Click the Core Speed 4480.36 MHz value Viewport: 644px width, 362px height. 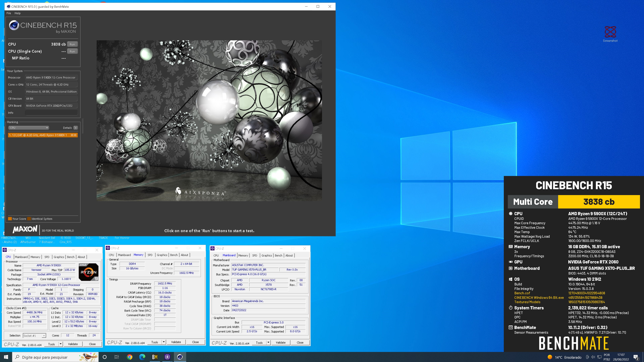(35, 312)
